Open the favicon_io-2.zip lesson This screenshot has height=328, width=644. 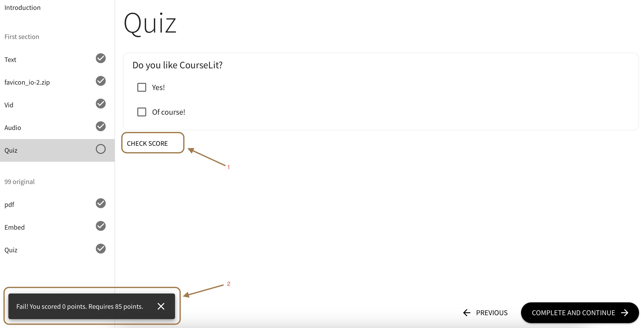pos(27,82)
